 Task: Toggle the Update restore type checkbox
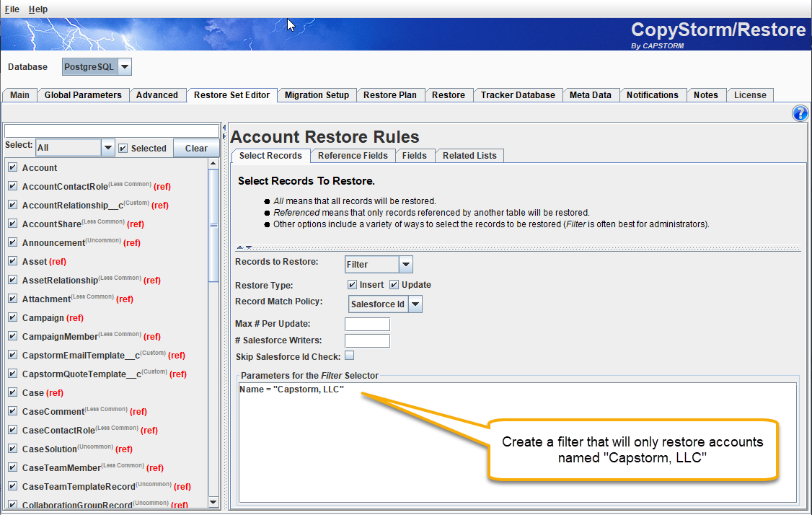point(394,284)
